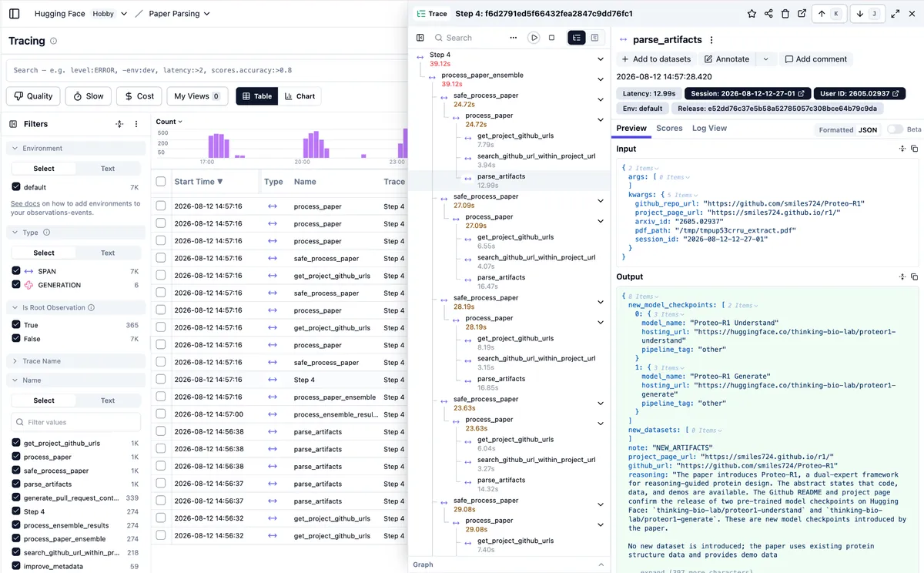The width and height of the screenshot is (924, 573).
Task: Uncheck the True root observation checkbox
Action: [x=16, y=325]
